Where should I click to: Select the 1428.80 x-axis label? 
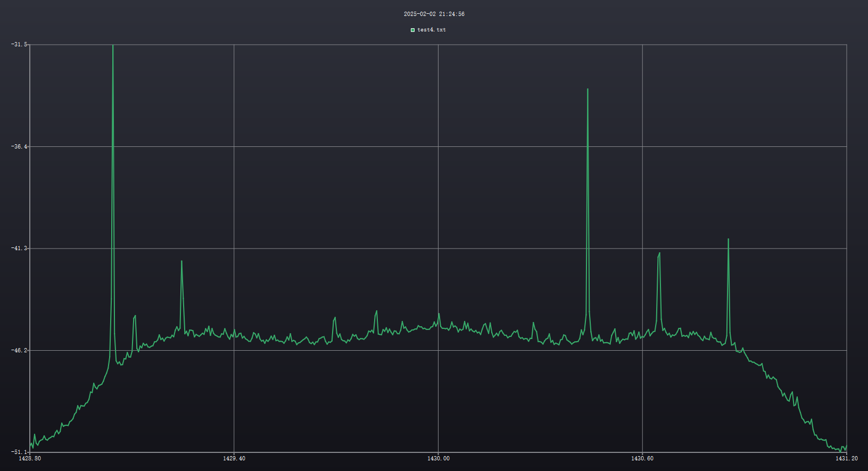tap(30, 458)
